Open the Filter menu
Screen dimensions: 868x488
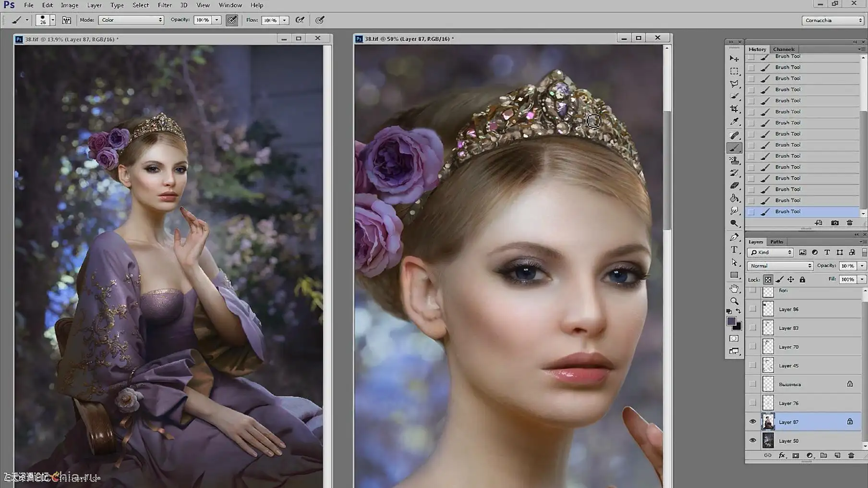point(165,5)
